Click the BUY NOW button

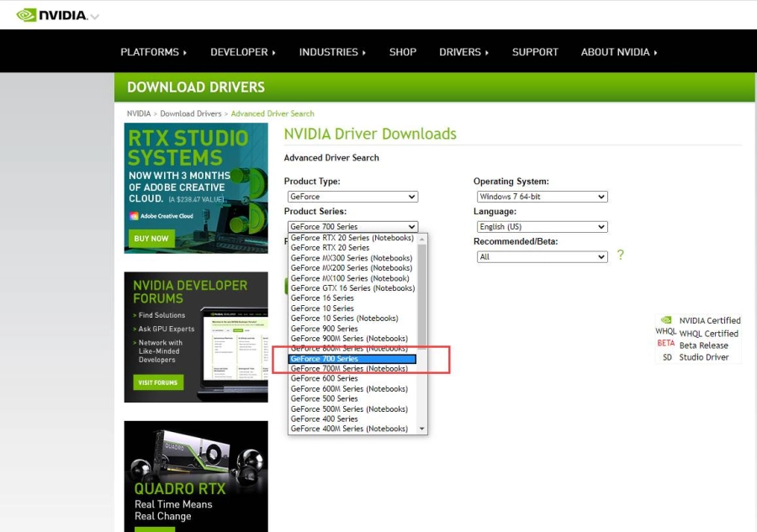tap(151, 238)
